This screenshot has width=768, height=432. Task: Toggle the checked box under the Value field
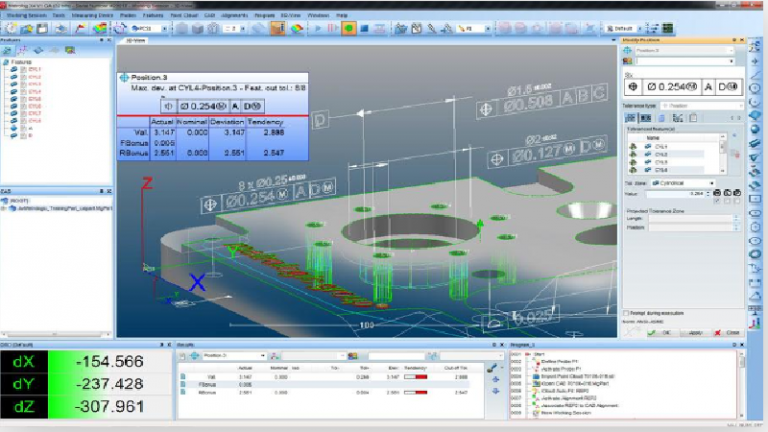tap(717, 201)
